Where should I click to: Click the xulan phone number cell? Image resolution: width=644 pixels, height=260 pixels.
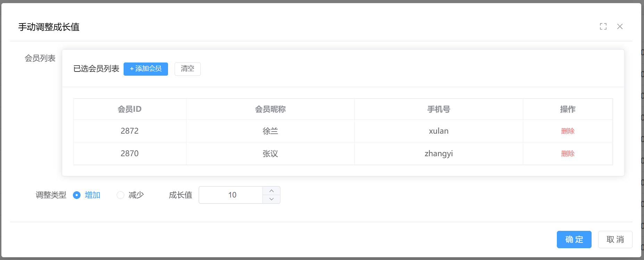pyautogui.click(x=438, y=131)
